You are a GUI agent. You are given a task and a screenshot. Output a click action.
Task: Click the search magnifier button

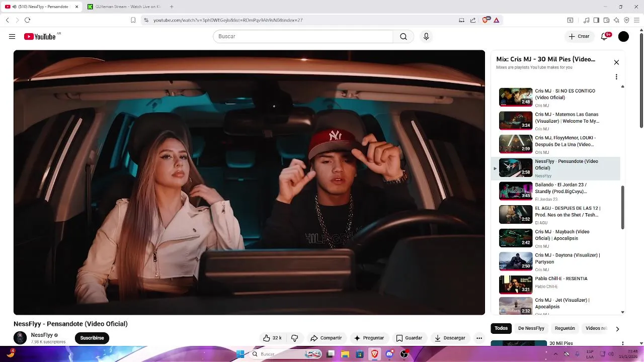(404, 37)
